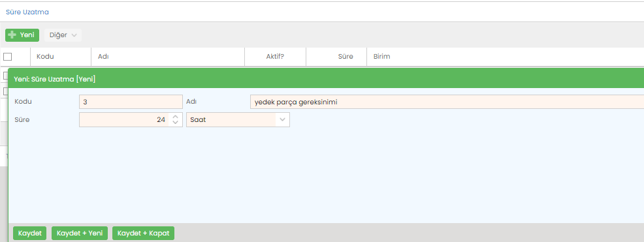This screenshot has height=242, width=644.
Task: Increase Süre value with up arrow
Action: pyautogui.click(x=176, y=117)
